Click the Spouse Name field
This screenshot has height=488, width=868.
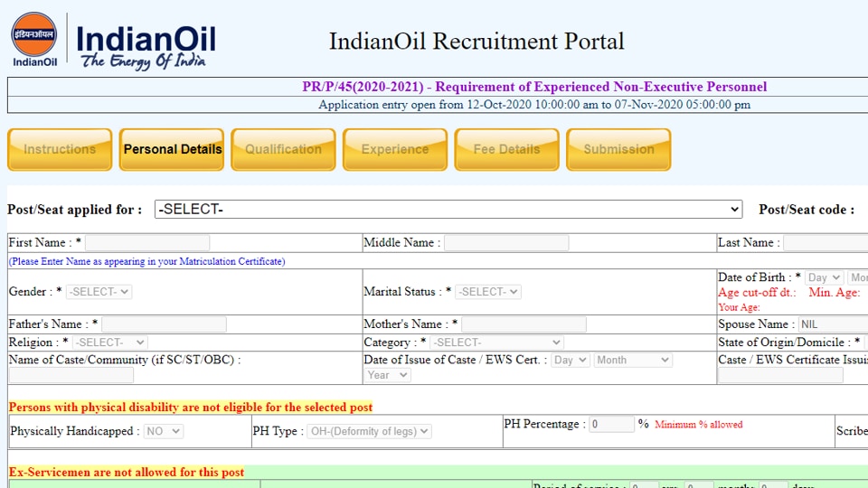[833, 324]
